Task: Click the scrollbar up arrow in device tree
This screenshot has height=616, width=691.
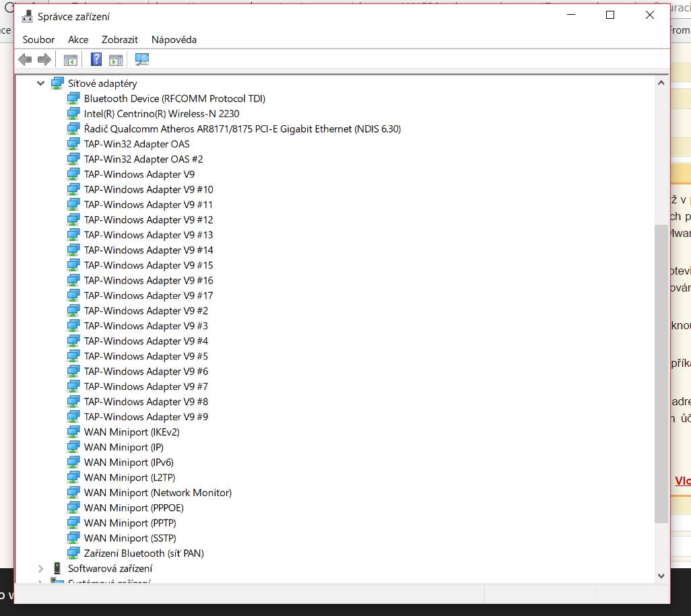Action: pyautogui.click(x=661, y=83)
